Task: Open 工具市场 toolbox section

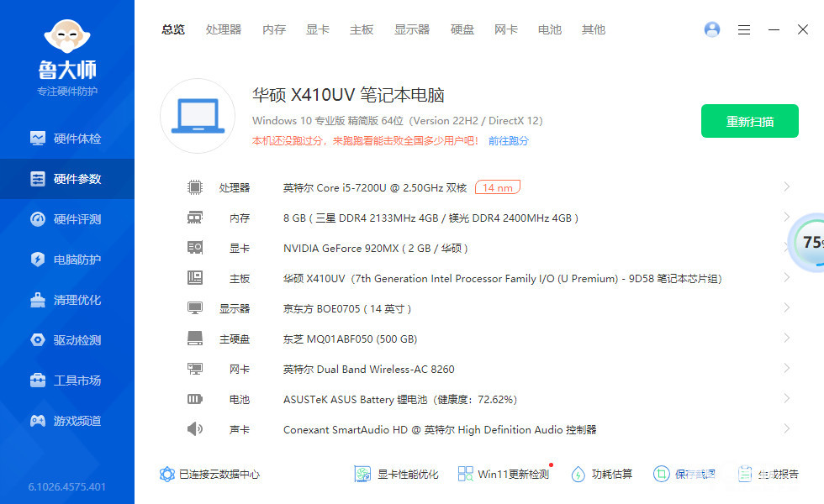Action: 67,381
